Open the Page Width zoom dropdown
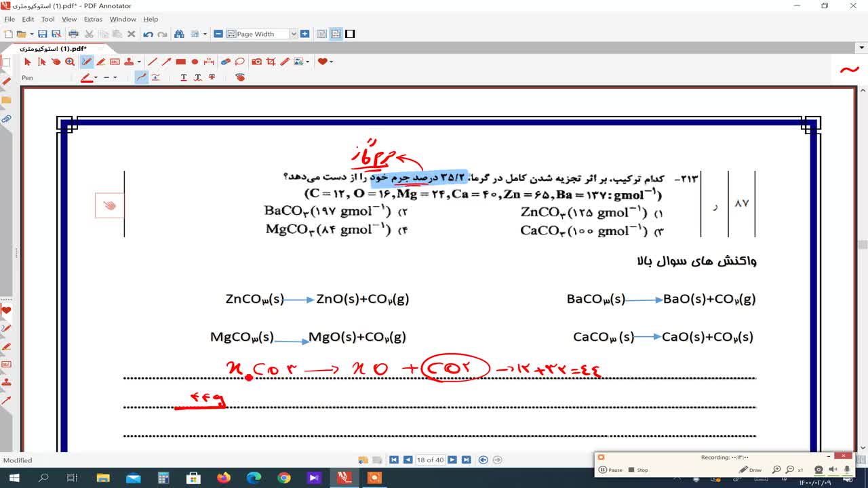 [294, 34]
